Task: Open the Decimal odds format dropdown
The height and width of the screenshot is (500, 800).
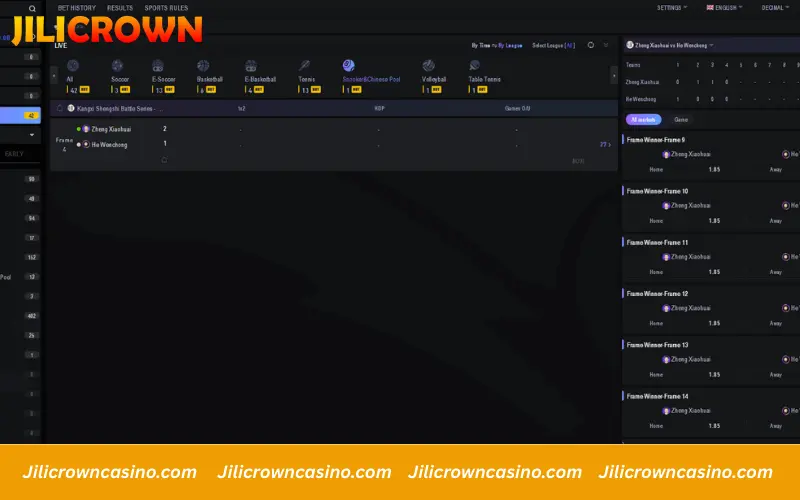Action: tap(775, 8)
